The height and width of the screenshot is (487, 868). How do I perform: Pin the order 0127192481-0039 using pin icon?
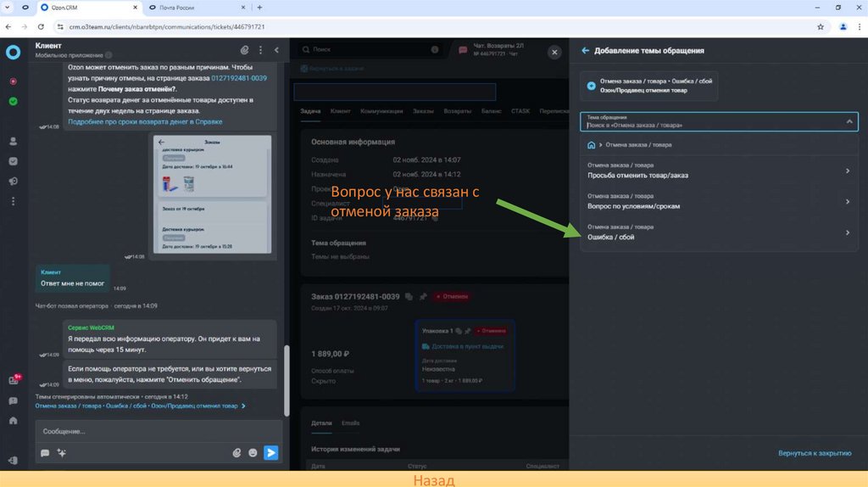coord(423,296)
